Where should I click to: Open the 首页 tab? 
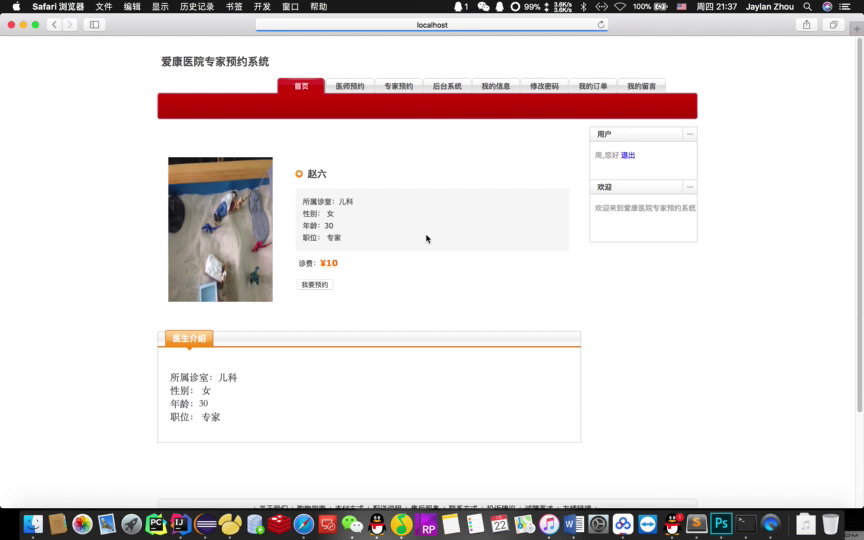301,86
